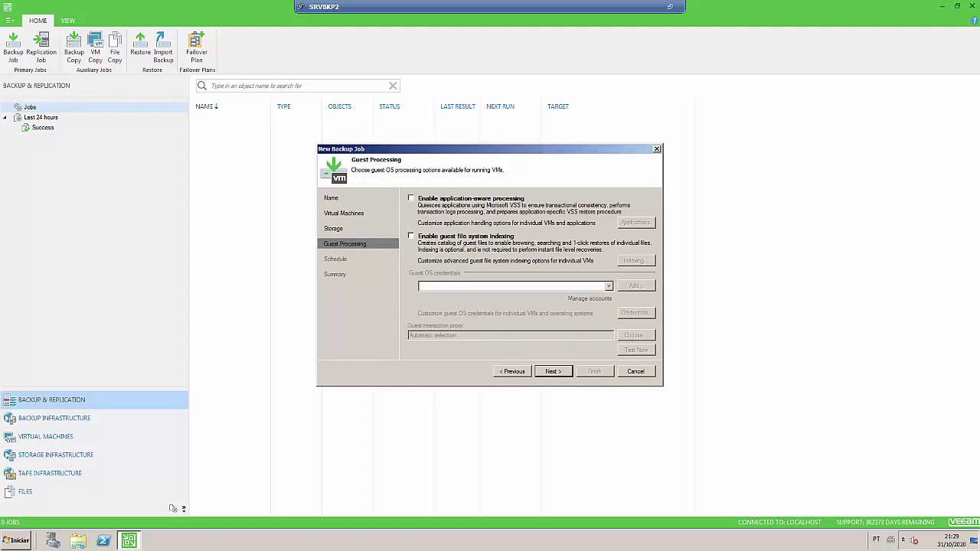The width and height of the screenshot is (980, 551).
Task: Enable application-aware processing checkbox
Action: (x=411, y=198)
